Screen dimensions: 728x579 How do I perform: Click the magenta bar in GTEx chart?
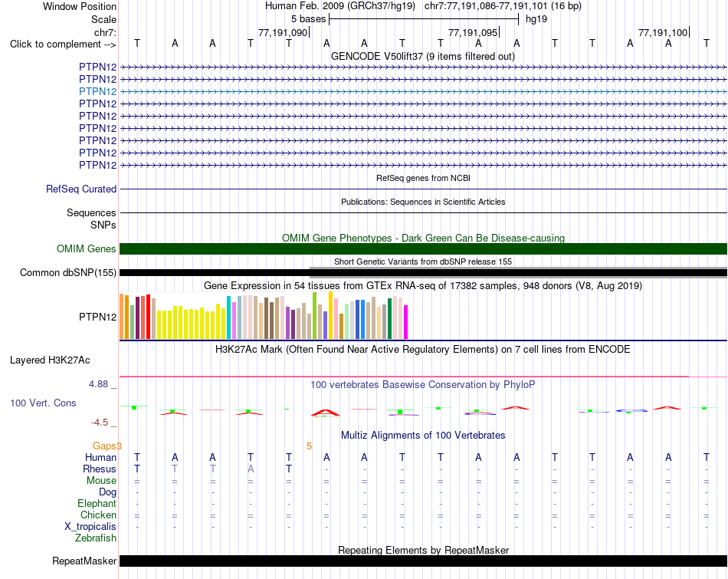click(406, 322)
